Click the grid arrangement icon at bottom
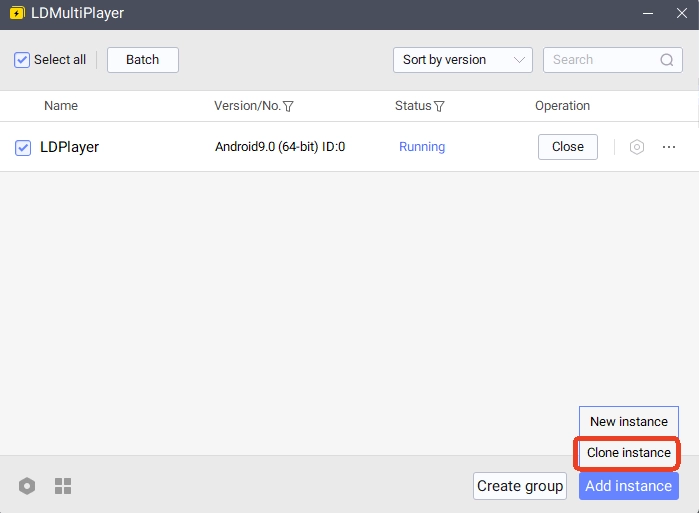This screenshot has width=699, height=513. coord(63,486)
